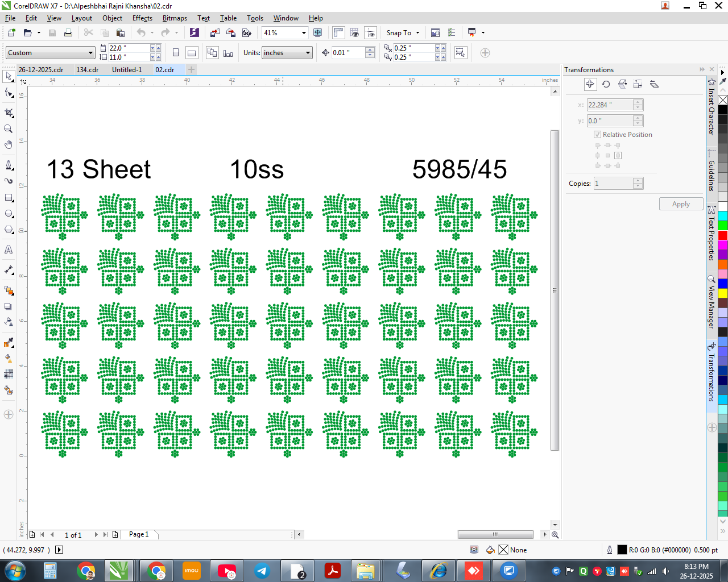Click the Rotate icon in Transformations panel
The width and height of the screenshot is (728, 582).
click(606, 84)
